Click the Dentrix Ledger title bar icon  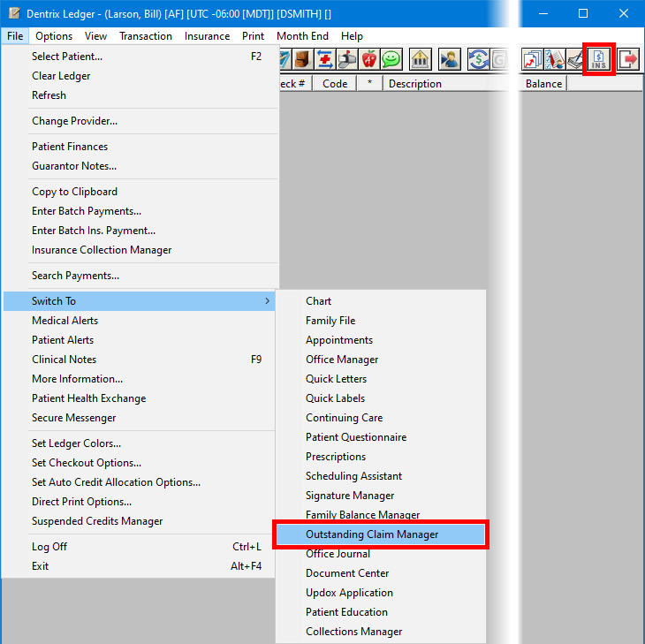[14, 13]
